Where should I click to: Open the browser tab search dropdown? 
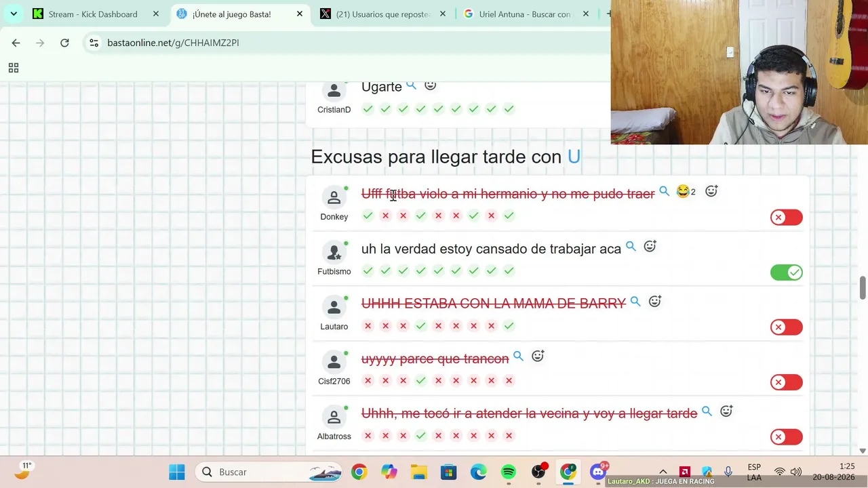tap(14, 14)
